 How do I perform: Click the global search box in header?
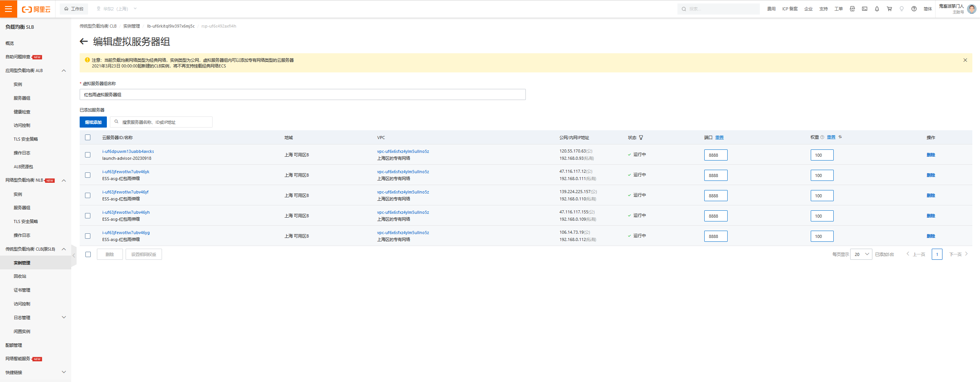tap(718, 9)
